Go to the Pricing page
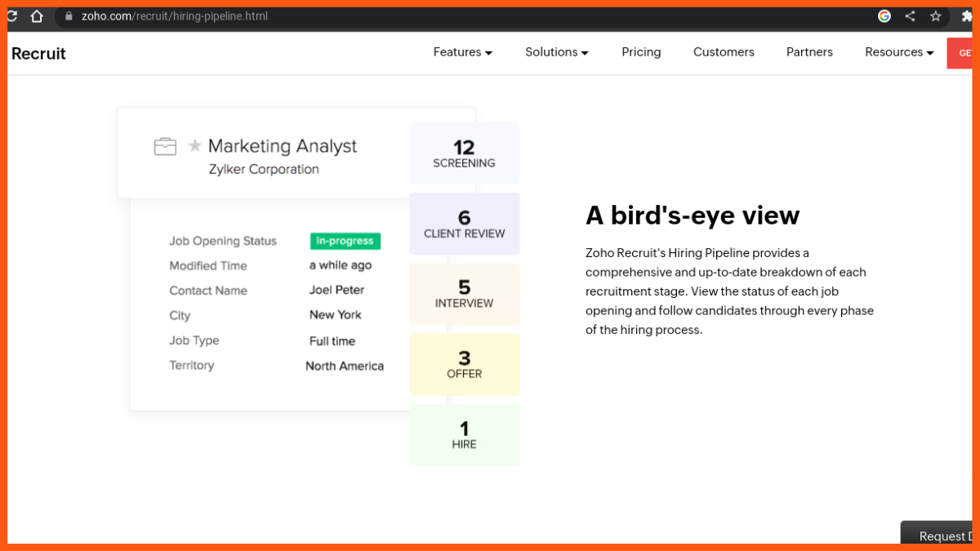Viewport: 980px width, 551px height. point(641,52)
